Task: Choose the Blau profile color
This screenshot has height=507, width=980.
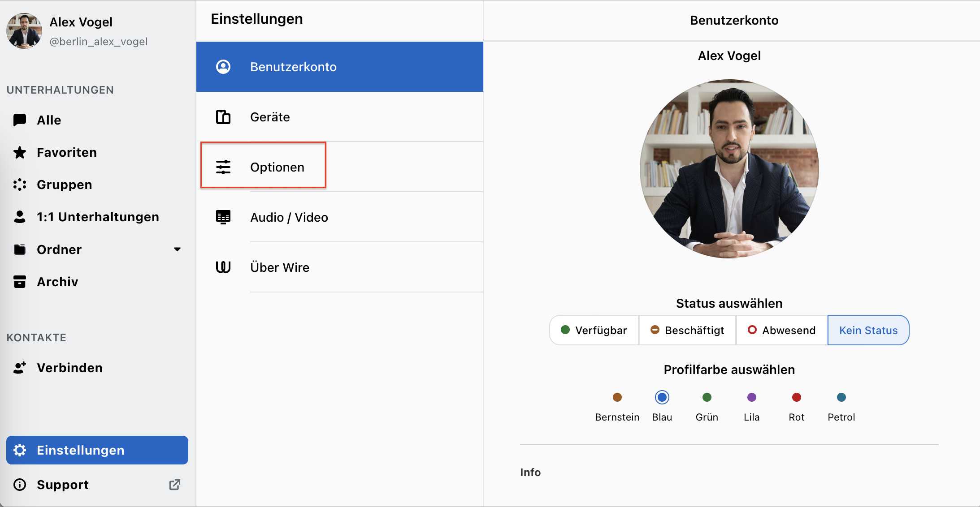Action: point(662,397)
